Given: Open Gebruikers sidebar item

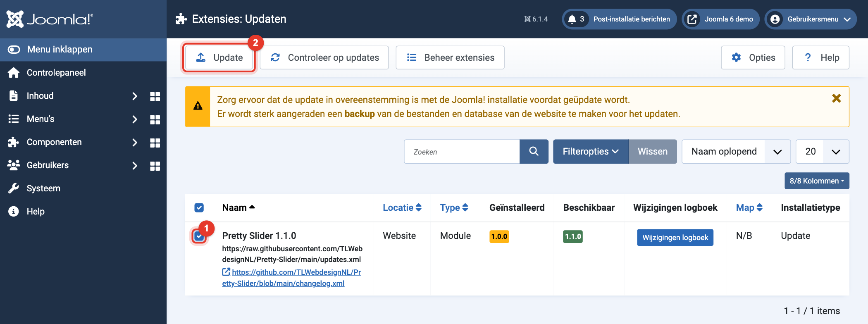Looking at the screenshot, I should pos(48,165).
